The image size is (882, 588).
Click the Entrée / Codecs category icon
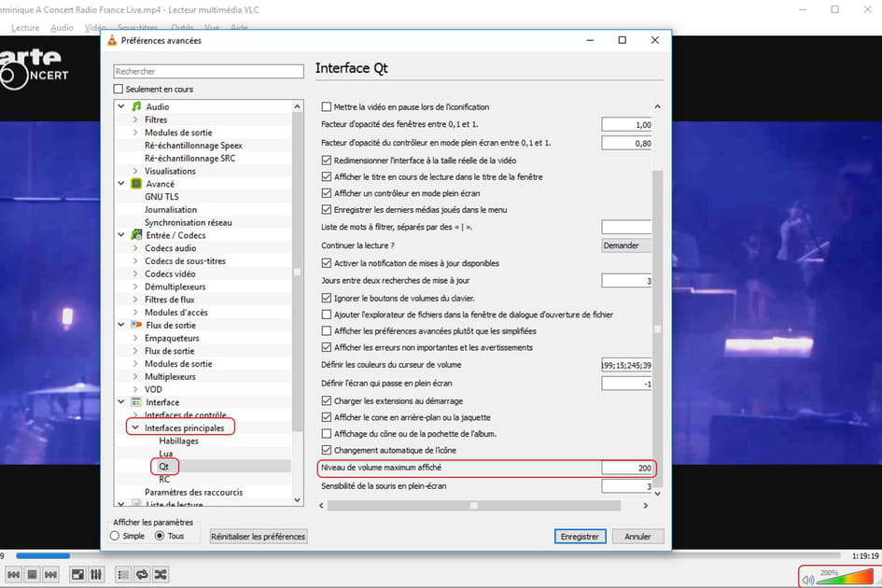click(136, 234)
